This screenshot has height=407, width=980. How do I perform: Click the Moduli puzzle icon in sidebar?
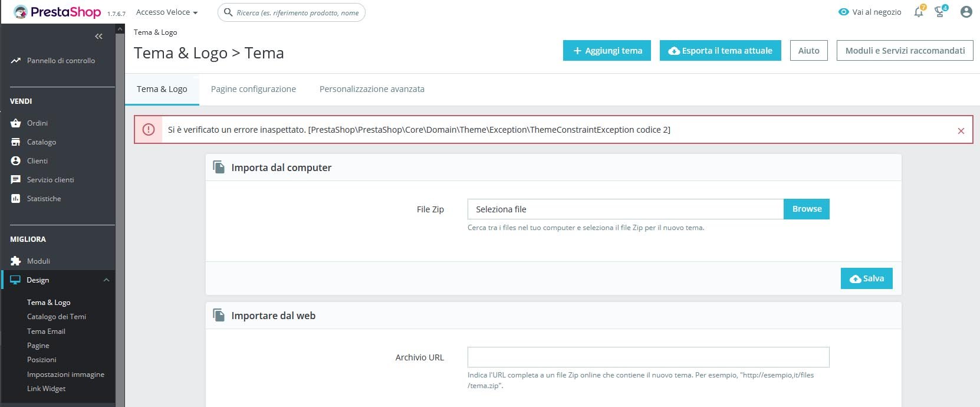(x=16, y=261)
